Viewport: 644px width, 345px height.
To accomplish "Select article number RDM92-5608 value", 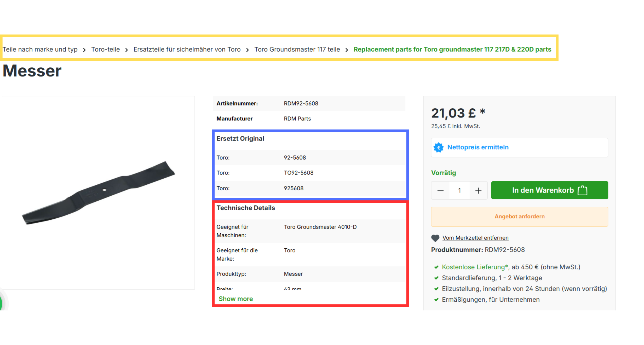I will click(301, 103).
